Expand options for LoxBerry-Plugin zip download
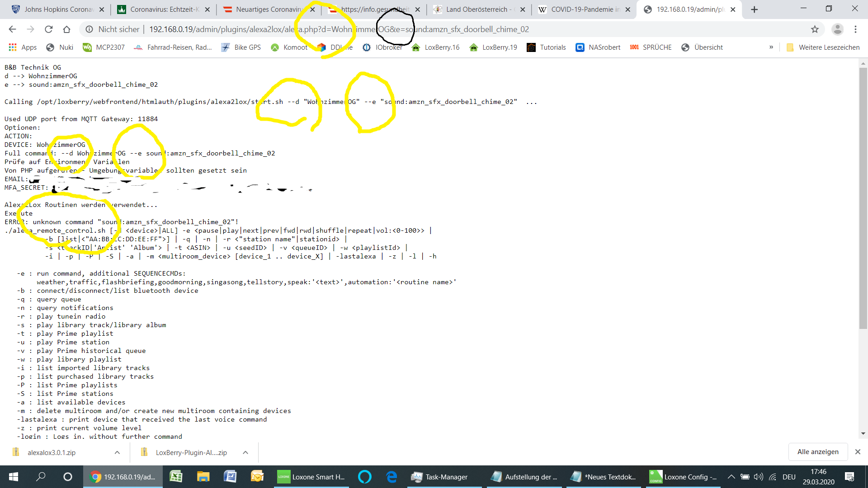868x488 pixels. click(245, 452)
